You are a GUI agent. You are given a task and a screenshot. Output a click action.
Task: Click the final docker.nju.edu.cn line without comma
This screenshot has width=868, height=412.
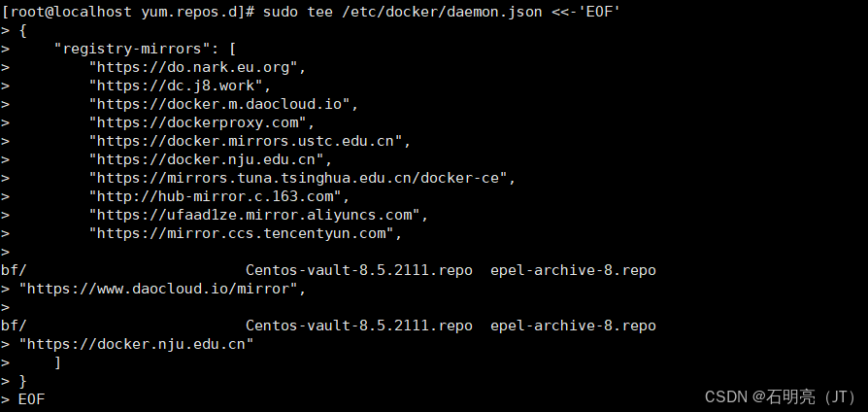pyautogui.click(x=136, y=344)
